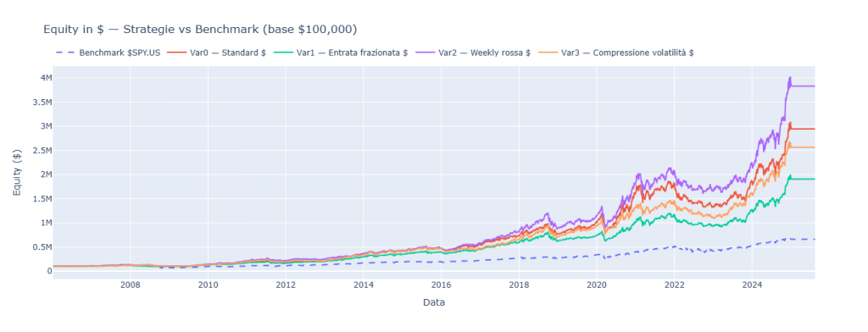This screenshot has height=332, width=868.
Task: Click the 2.5M y-axis tick label
Action: point(42,151)
